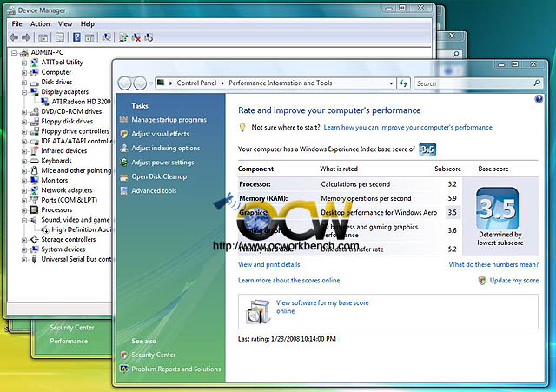
Task: Click Update driver toolbar icon in Device Manager
Action: (x=123, y=37)
